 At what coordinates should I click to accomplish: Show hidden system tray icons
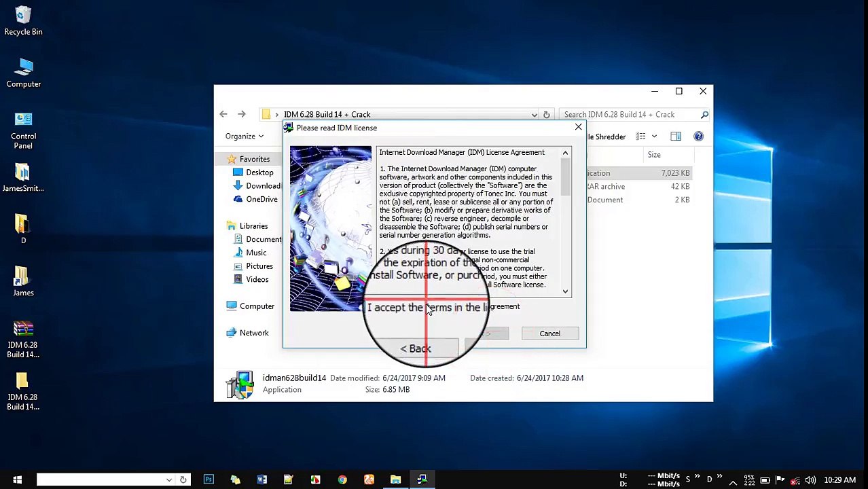tap(734, 482)
